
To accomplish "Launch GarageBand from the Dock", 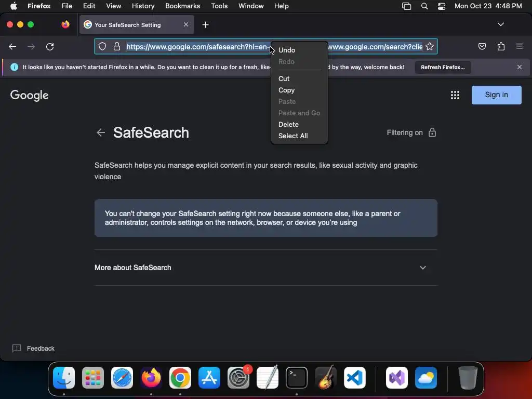I will [326, 378].
